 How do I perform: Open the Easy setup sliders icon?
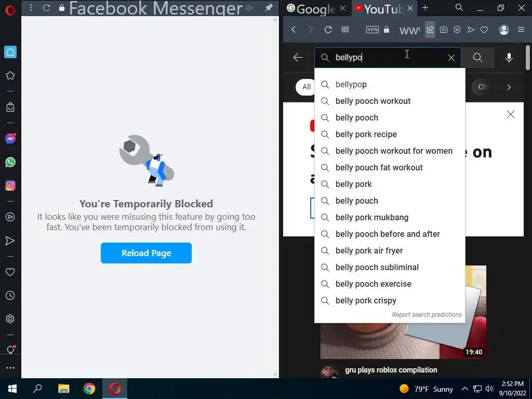[521, 30]
